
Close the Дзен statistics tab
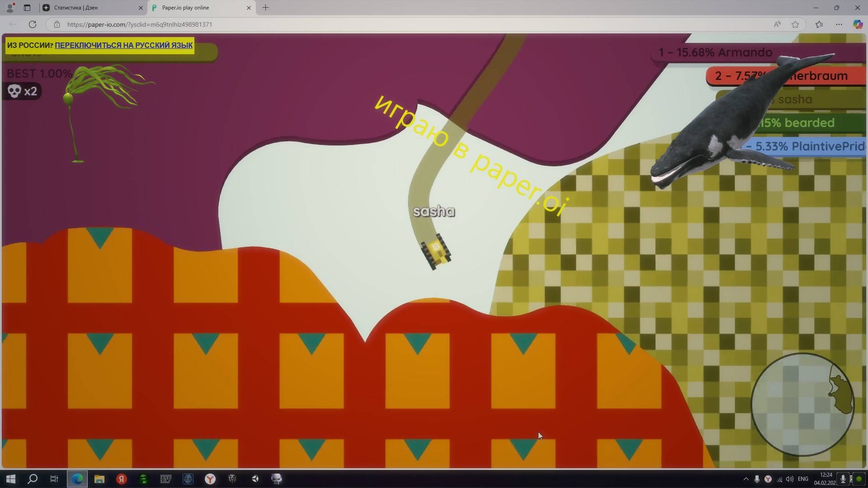click(141, 8)
